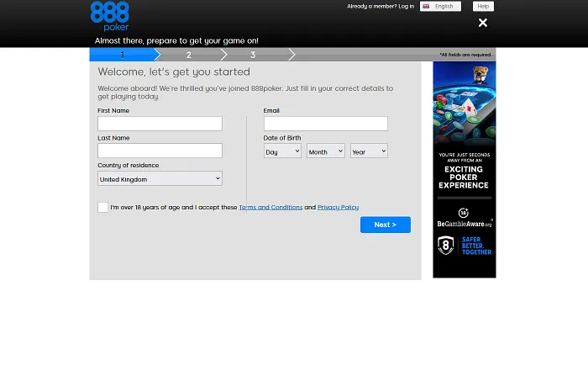This screenshot has width=588, height=381.
Task: Click the Welcome, let's get you started heading
Action: tap(174, 71)
